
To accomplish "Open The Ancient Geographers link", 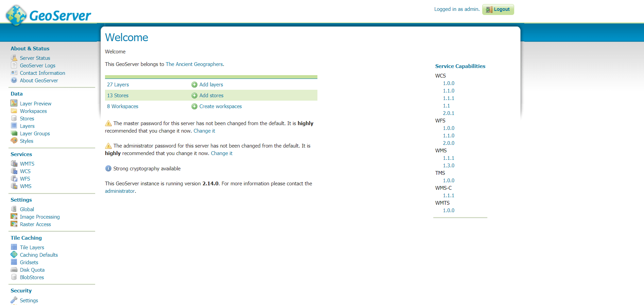I will coord(194,64).
